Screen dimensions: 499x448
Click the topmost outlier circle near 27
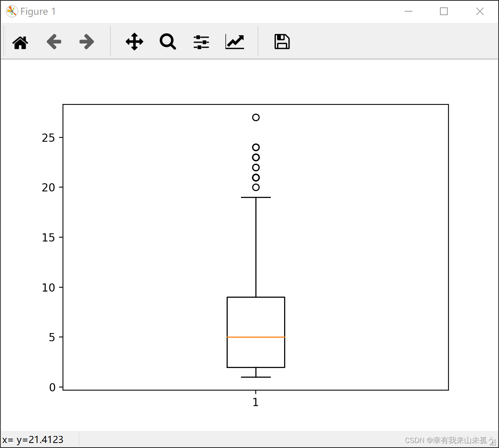[x=256, y=117]
